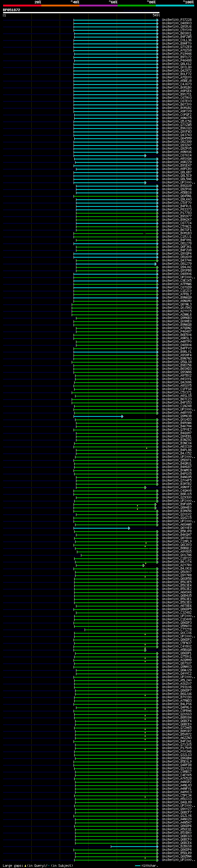Select hit UniRef100_C0PQF2
Screen dimensions: 197x868
pos(177,115)
